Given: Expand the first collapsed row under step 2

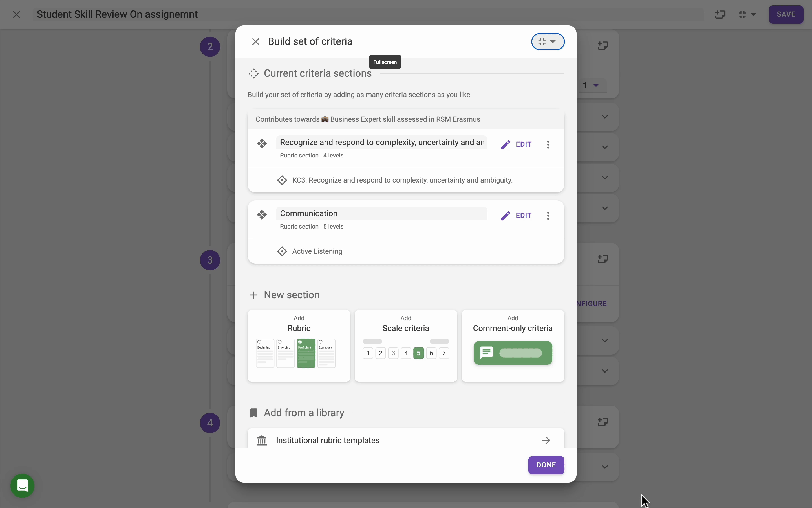Looking at the screenshot, I should (x=605, y=117).
